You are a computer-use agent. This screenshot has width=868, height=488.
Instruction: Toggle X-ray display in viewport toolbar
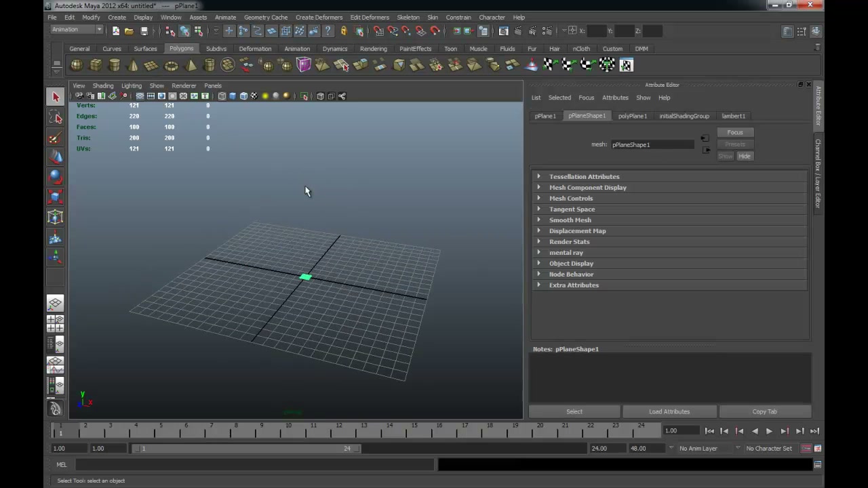pyautogui.click(x=320, y=96)
